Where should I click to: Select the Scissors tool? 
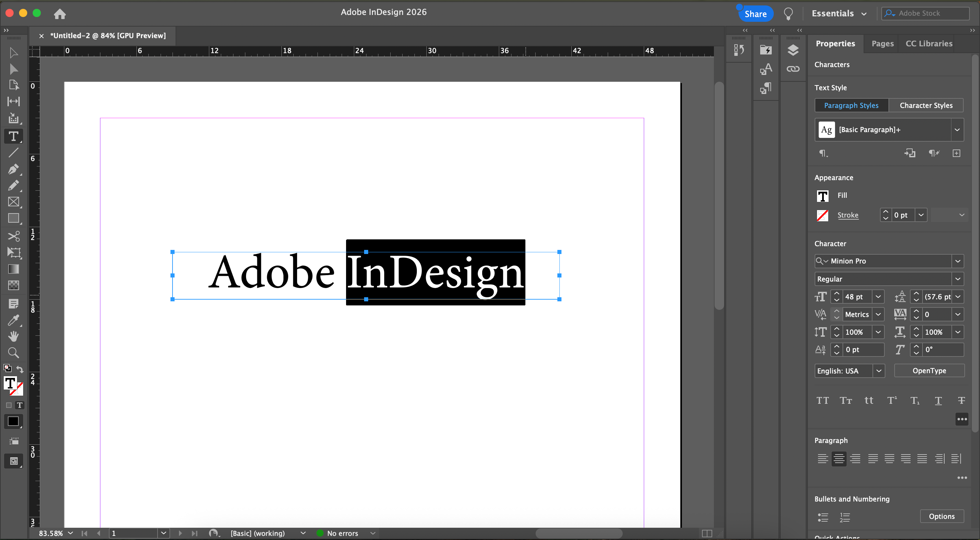(x=13, y=236)
